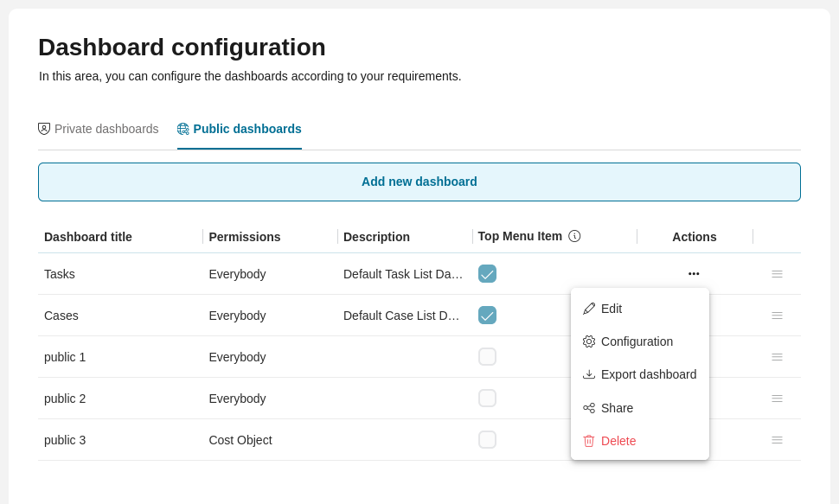839x504 pixels.
Task: Click the shield icon on Private dashboards tab
Action: click(44, 129)
